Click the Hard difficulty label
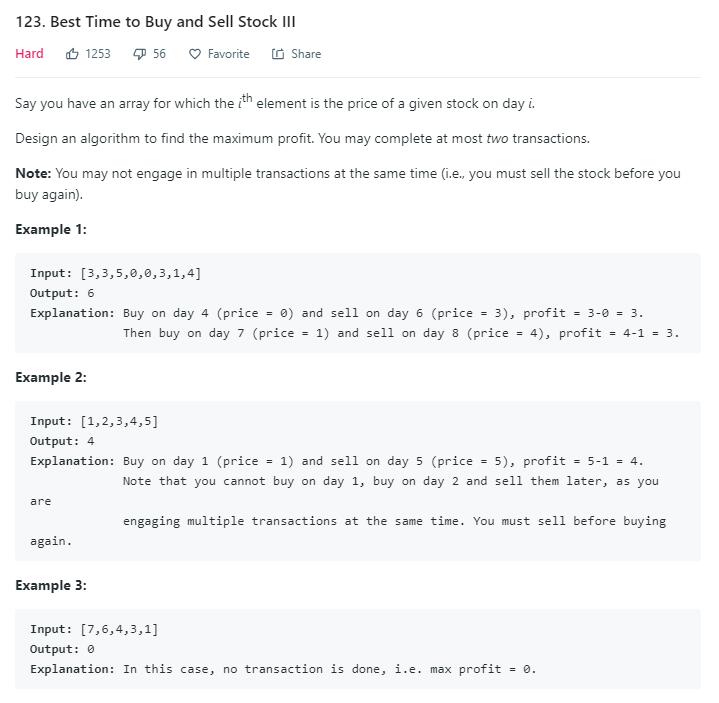Screen dimensions: 719x703 click(x=29, y=54)
